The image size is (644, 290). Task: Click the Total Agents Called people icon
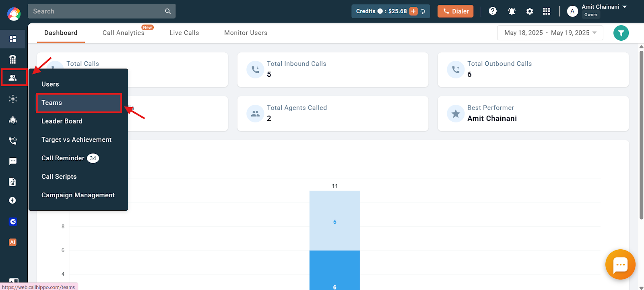(255, 114)
